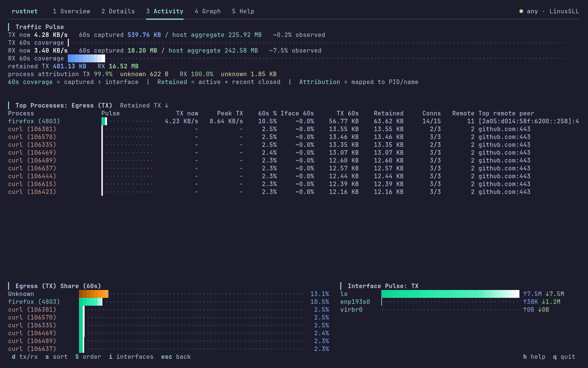Click the virbr0 interface name
This screenshot has width=588, height=368.
(x=351, y=310)
